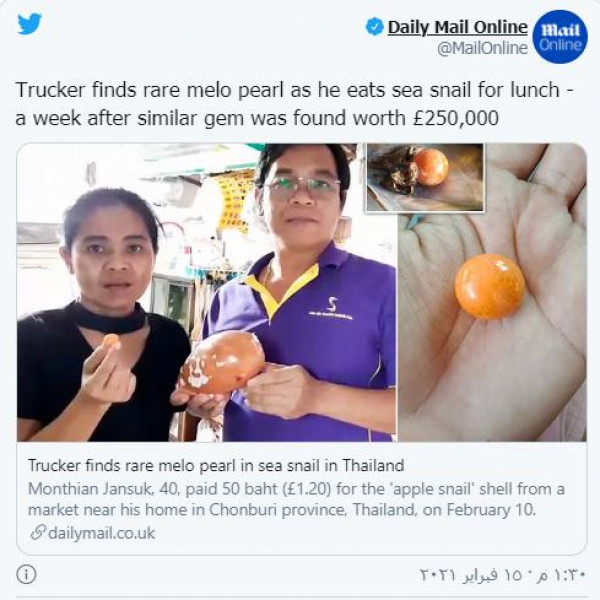600x600 pixels.
Task: Click the @MailOnline handle
Action: click(x=483, y=49)
